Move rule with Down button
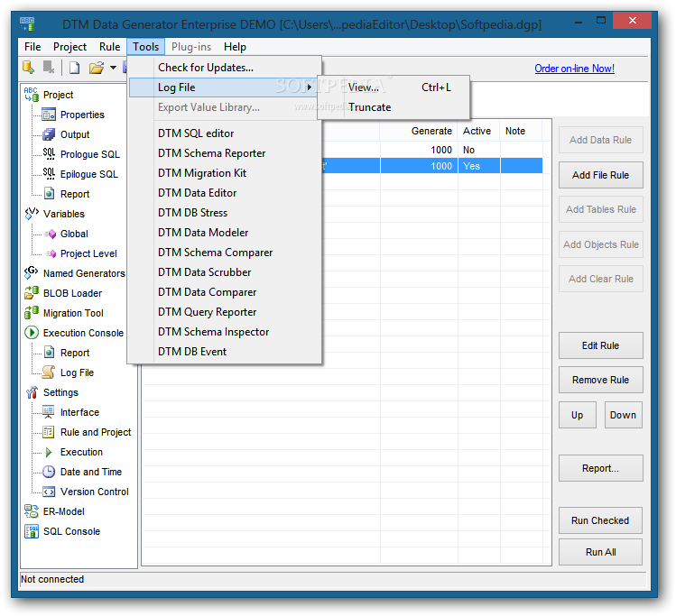The image size is (676, 616). [x=623, y=415]
